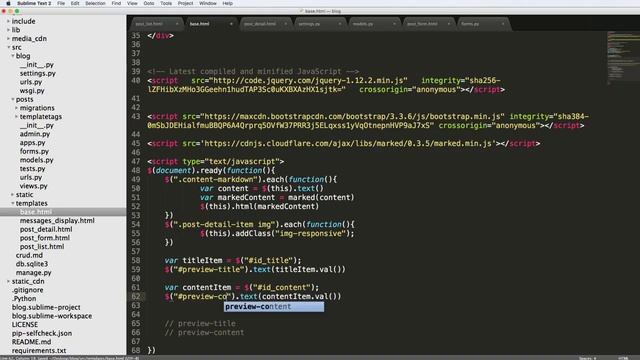Open the View menu
640x360 pixels.
click(x=132, y=3)
